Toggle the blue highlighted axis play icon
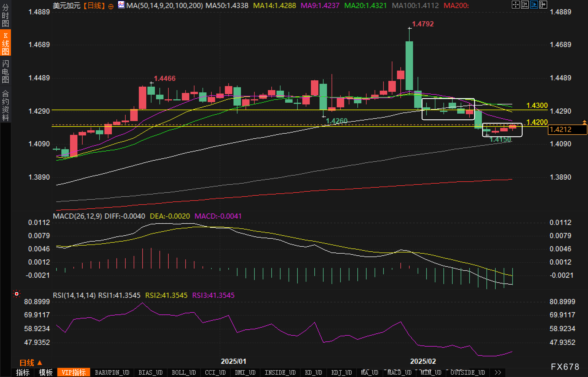This screenshot has height=377, width=588. (x=534, y=5)
